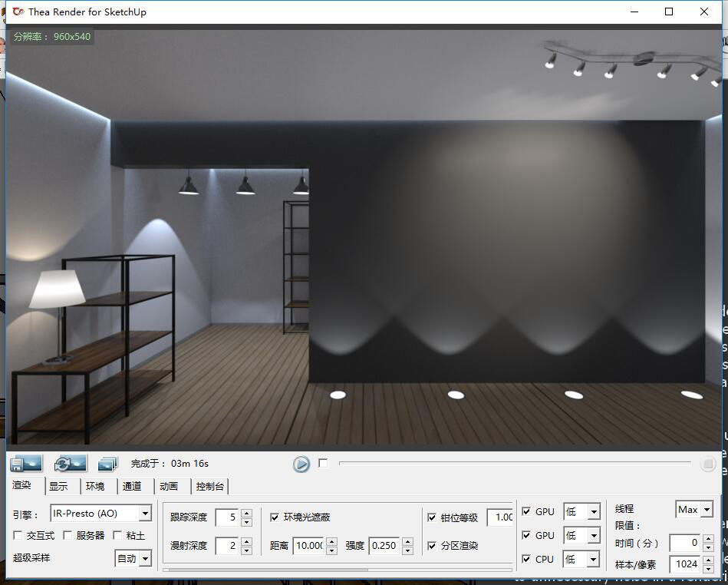Click the Thea Render logo in title bar
This screenshot has height=585, width=728.
[18, 12]
